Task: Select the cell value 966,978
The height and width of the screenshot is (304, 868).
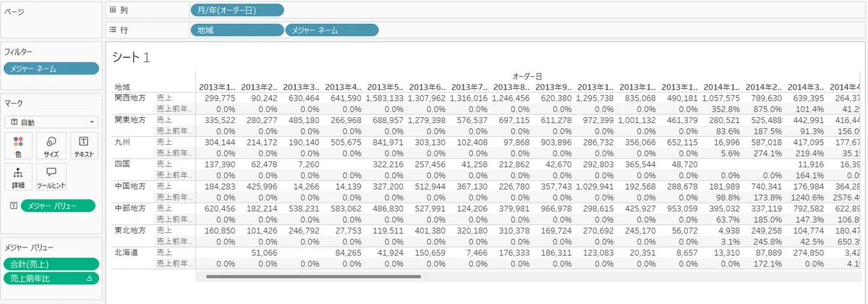Action: tap(556, 208)
